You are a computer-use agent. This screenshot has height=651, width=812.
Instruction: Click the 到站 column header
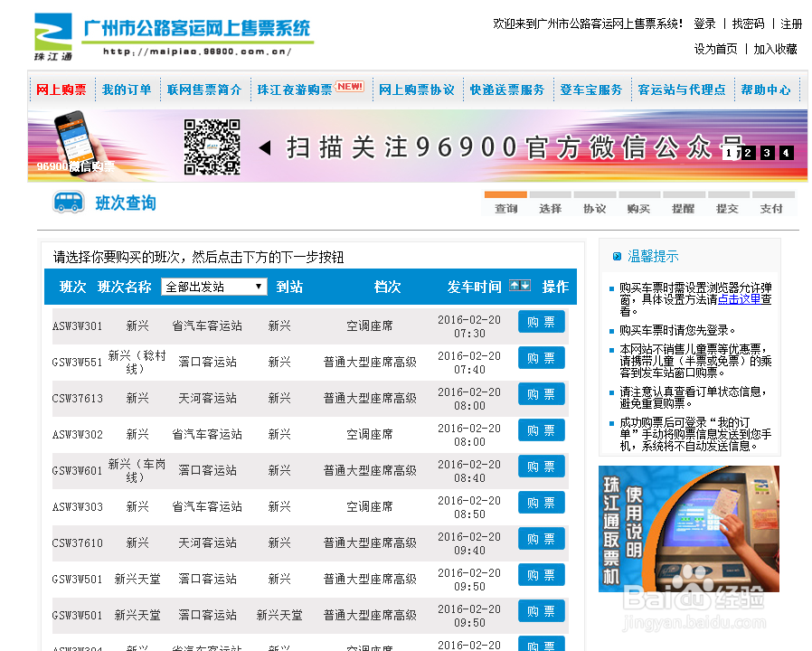(289, 287)
